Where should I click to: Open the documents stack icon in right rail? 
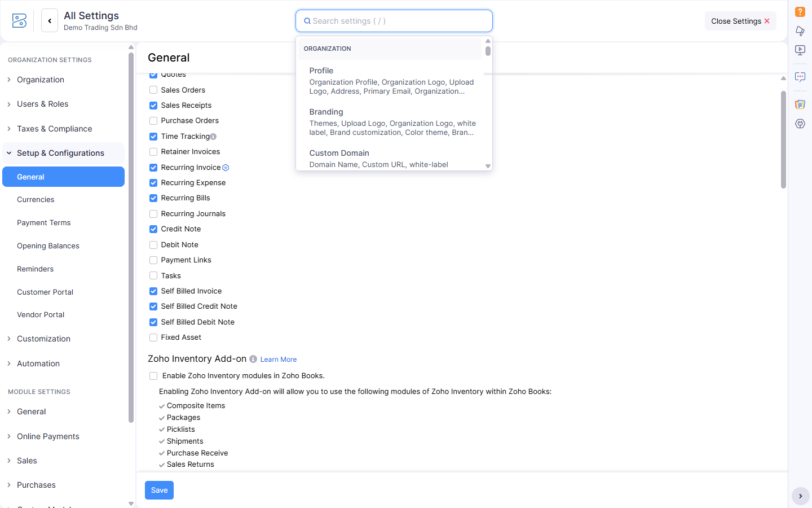coord(800,104)
